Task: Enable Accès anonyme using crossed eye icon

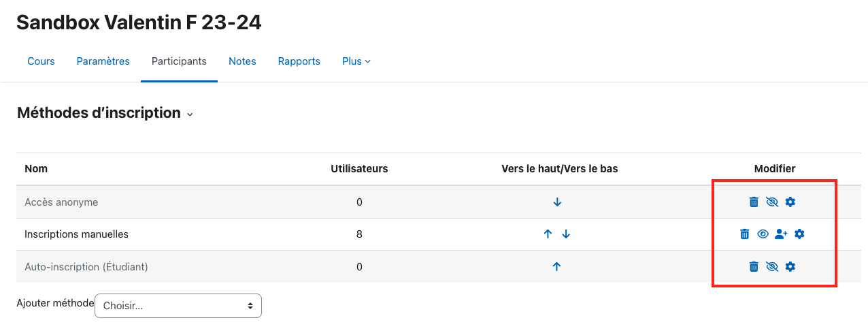Action: click(771, 202)
